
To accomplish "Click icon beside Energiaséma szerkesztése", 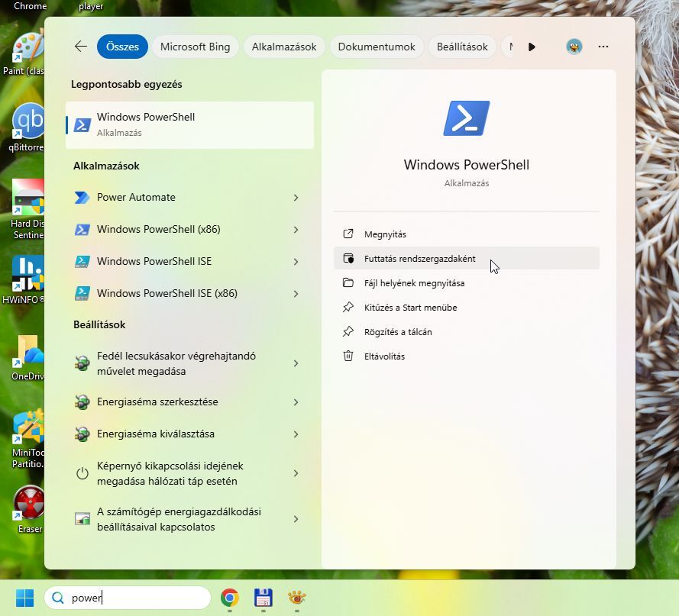I will pyautogui.click(x=82, y=402).
